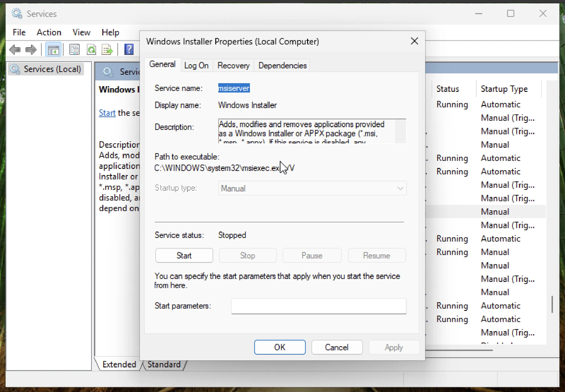Switch to the Dependencies tab
Viewport: 565px width, 392px height.
click(x=282, y=66)
